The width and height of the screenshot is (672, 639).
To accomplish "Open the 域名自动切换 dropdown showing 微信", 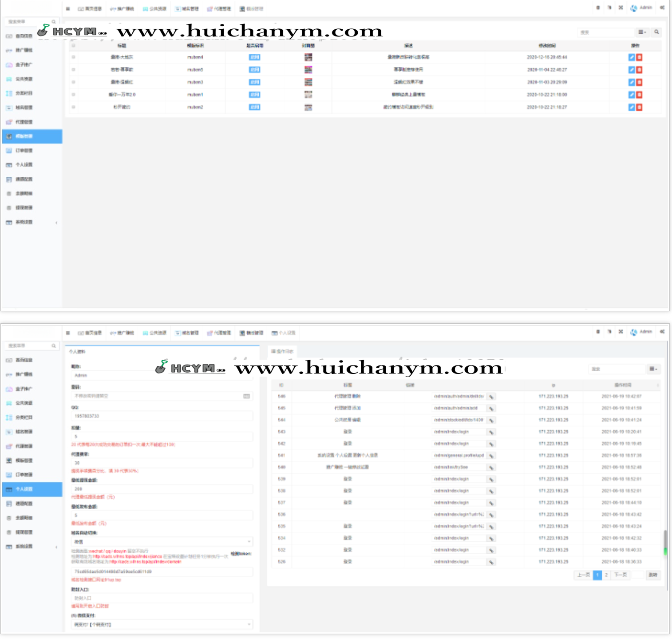I will (x=162, y=542).
